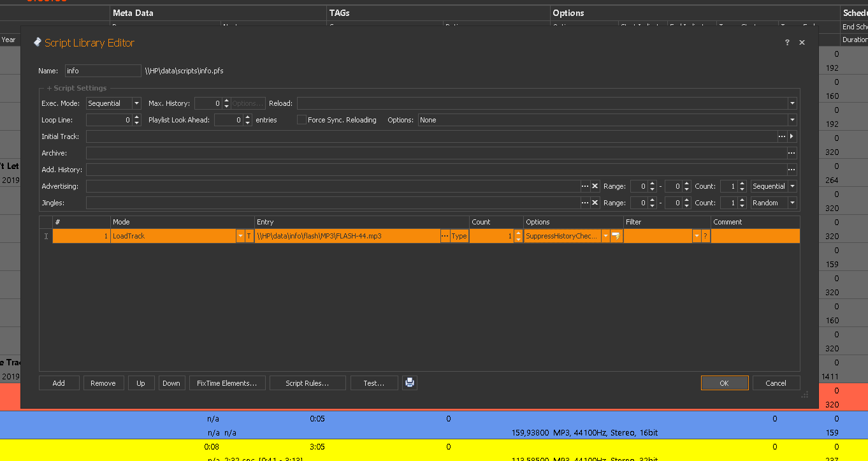Click the Archive input field

click(x=437, y=153)
